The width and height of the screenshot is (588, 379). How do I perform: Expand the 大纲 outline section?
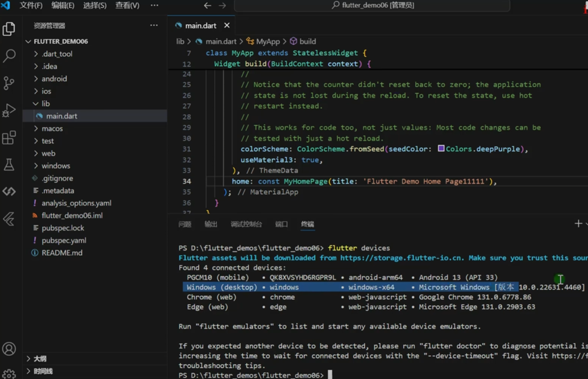coord(40,358)
